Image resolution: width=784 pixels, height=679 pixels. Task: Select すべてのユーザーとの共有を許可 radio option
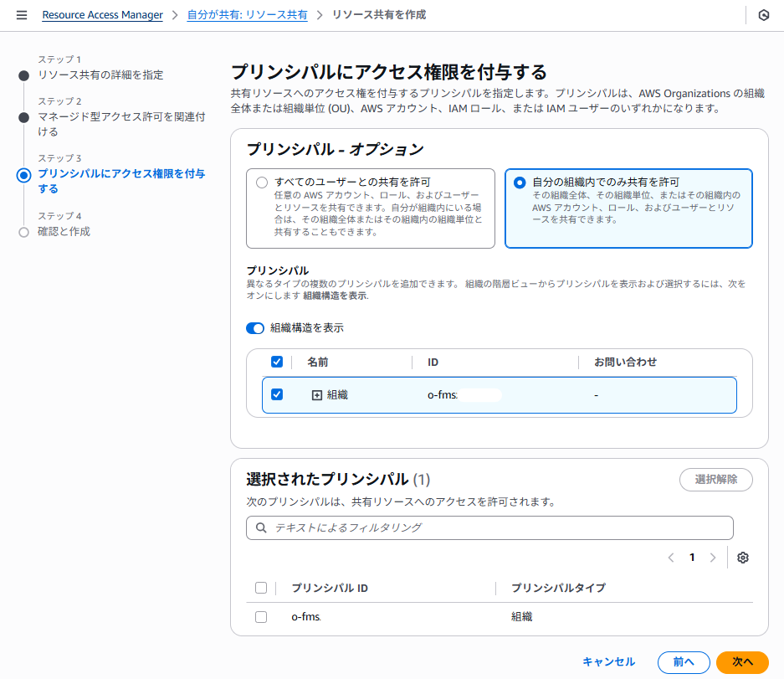tap(262, 183)
